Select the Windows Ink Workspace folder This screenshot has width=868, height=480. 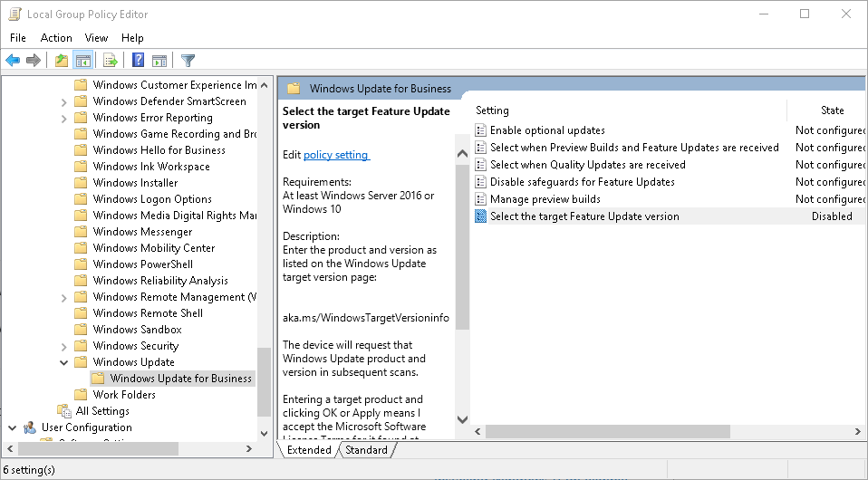[x=151, y=166]
